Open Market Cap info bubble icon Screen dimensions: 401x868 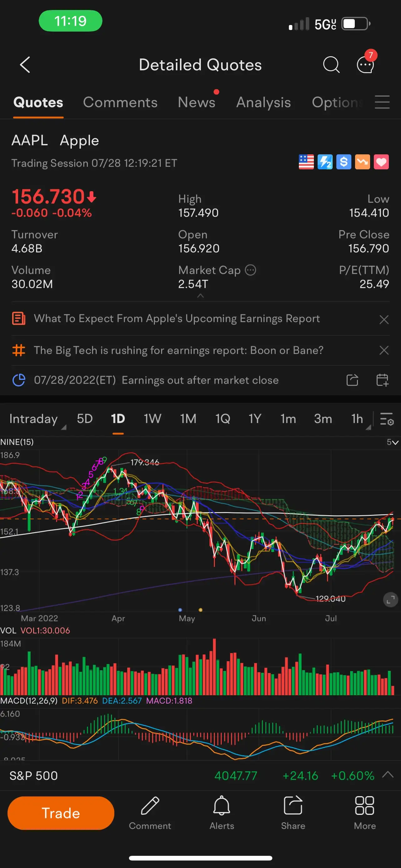pyautogui.click(x=250, y=270)
